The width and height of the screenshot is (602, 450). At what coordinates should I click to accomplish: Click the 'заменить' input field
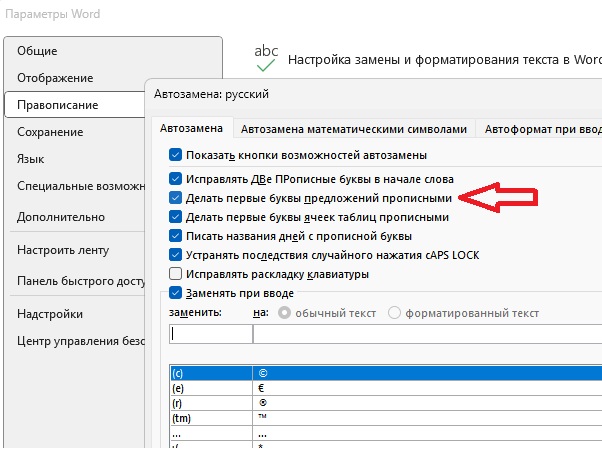click(211, 334)
